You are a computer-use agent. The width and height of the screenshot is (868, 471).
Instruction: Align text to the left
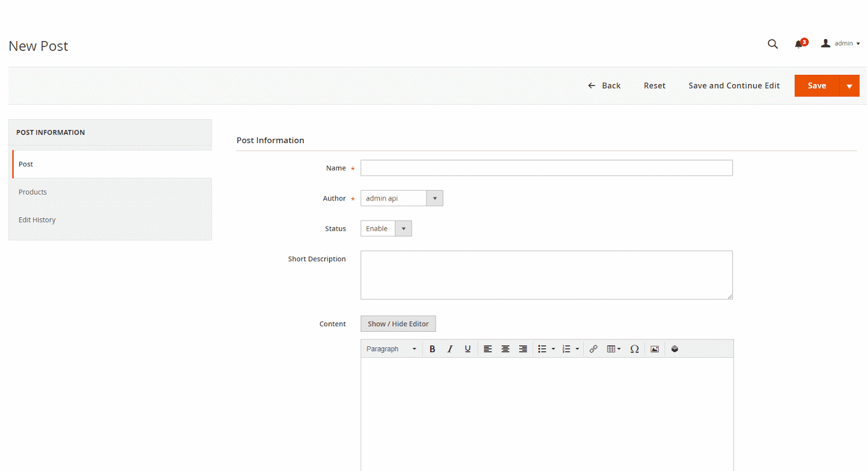(488, 349)
